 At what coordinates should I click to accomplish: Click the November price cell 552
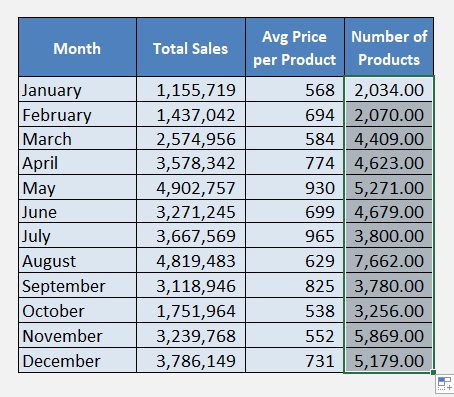pyautogui.click(x=295, y=335)
